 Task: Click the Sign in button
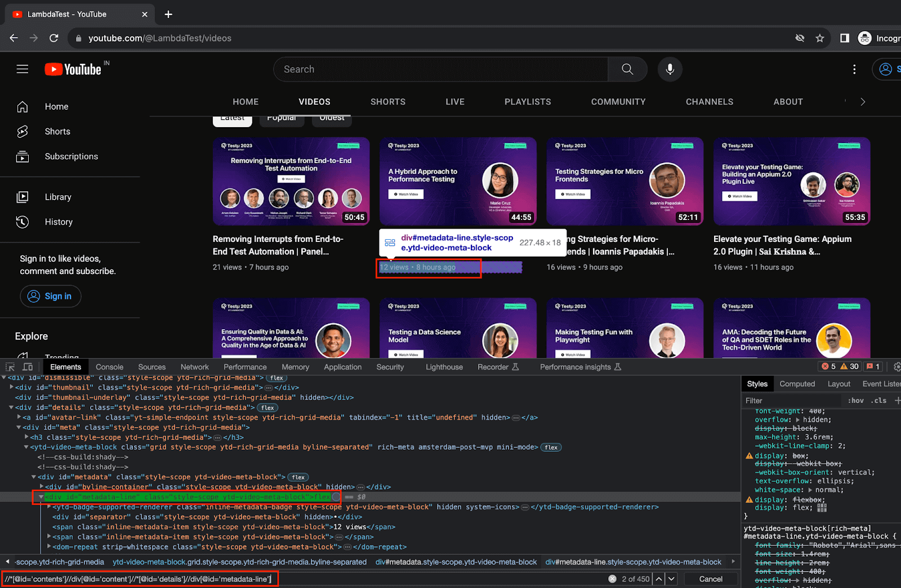click(x=50, y=296)
